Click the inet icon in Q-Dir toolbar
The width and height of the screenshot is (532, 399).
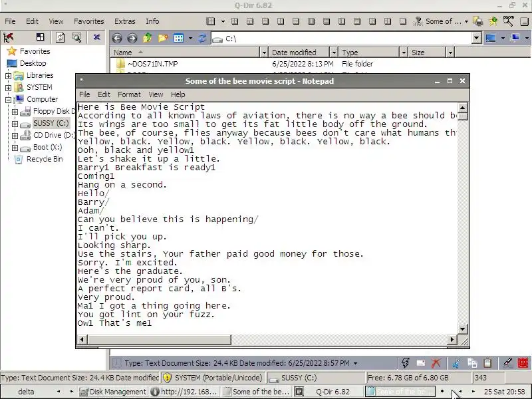tap(418, 21)
